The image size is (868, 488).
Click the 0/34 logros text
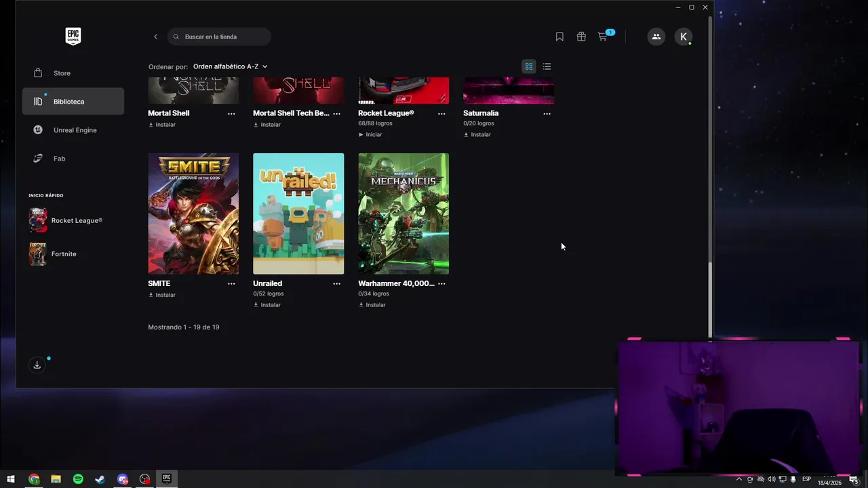[x=374, y=293]
